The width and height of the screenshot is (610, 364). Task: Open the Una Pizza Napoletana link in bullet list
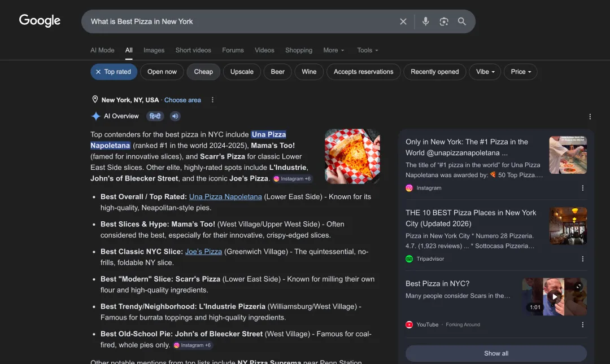coord(225,197)
